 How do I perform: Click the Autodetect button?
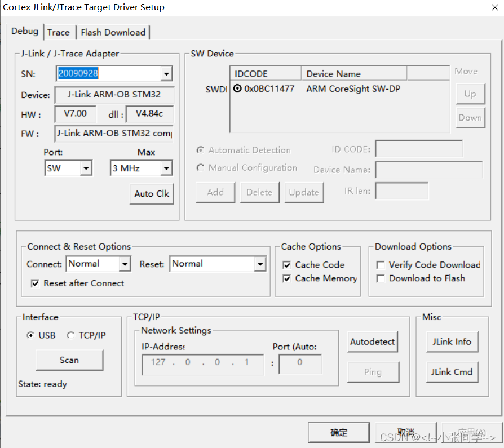(373, 342)
